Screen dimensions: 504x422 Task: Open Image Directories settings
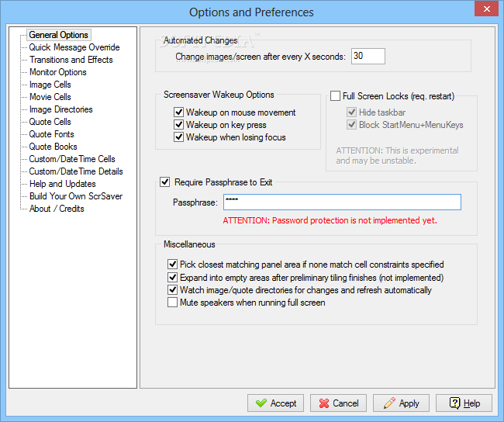60,109
